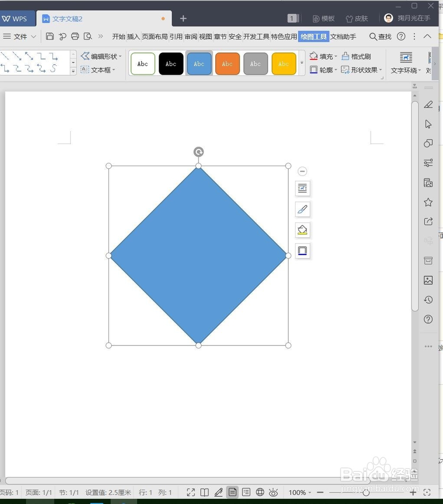Apply orange Abc shape style
The height and width of the screenshot is (504, 443).
click(x=227, y=64)
